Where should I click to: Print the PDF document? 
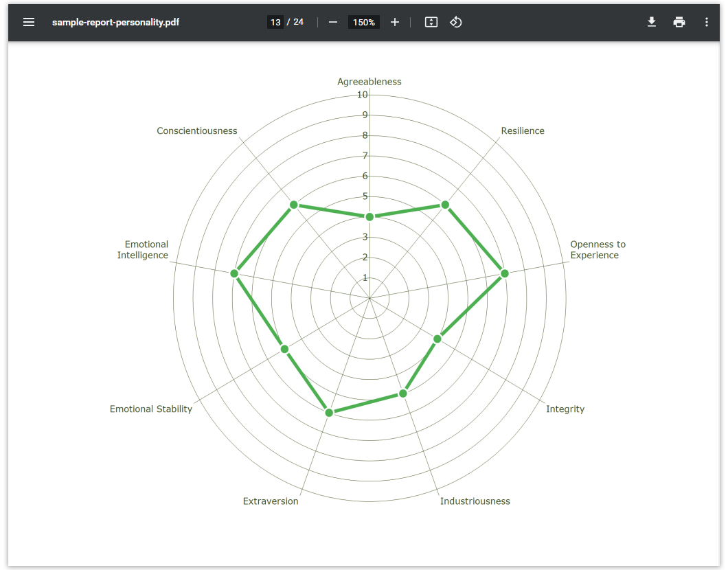coord(679,22)
